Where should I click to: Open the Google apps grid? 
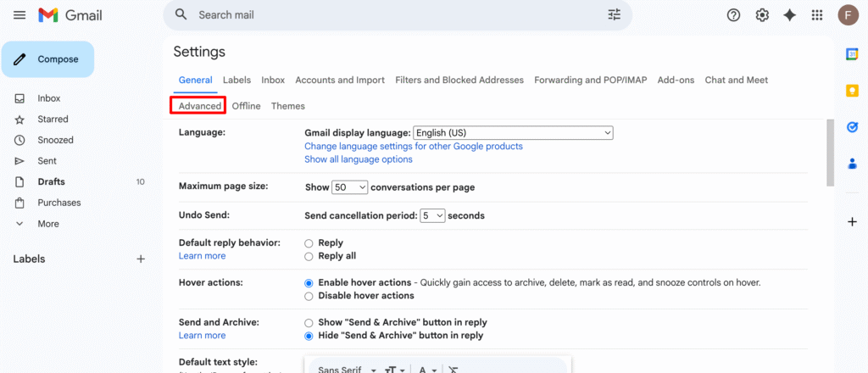click(817, 15)
